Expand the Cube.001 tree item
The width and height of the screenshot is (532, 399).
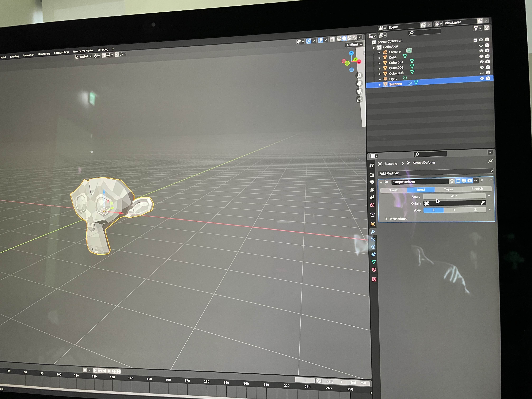tap(379, 63)
